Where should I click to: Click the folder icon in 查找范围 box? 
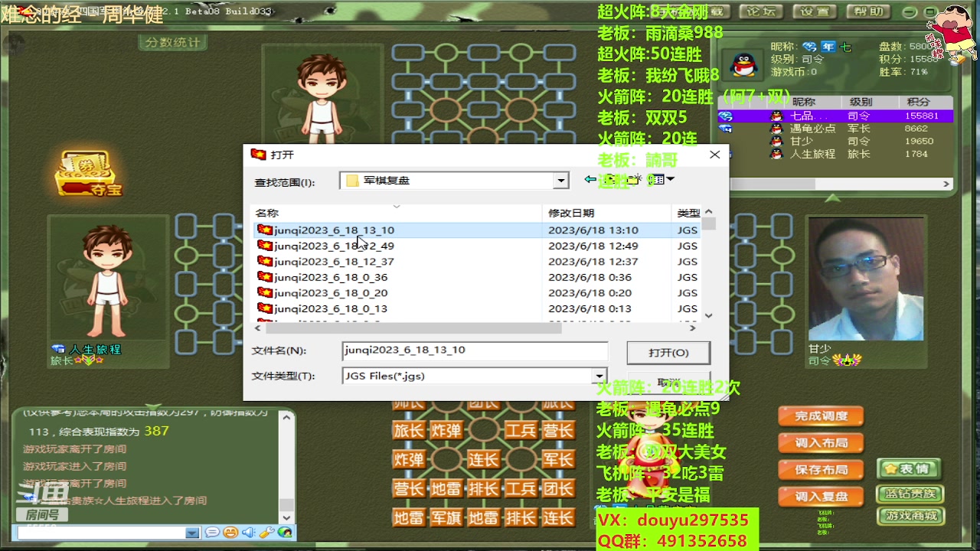[352, 181]
